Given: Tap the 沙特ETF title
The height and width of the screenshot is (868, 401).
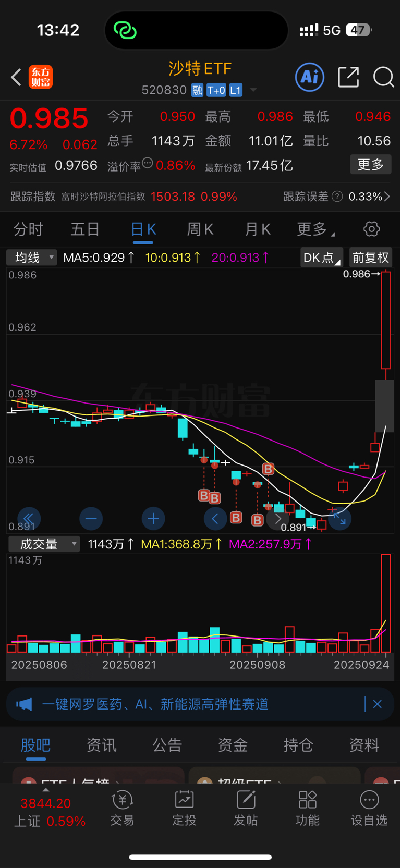Looking at the screenshot, I should pos(200,68).
